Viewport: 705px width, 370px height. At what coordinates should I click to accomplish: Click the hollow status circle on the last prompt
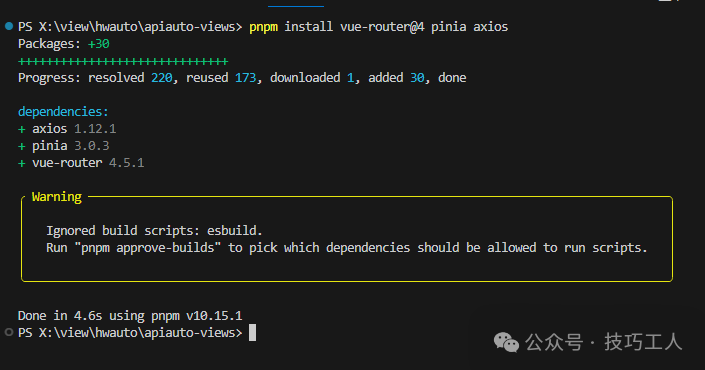pos(9,333)
